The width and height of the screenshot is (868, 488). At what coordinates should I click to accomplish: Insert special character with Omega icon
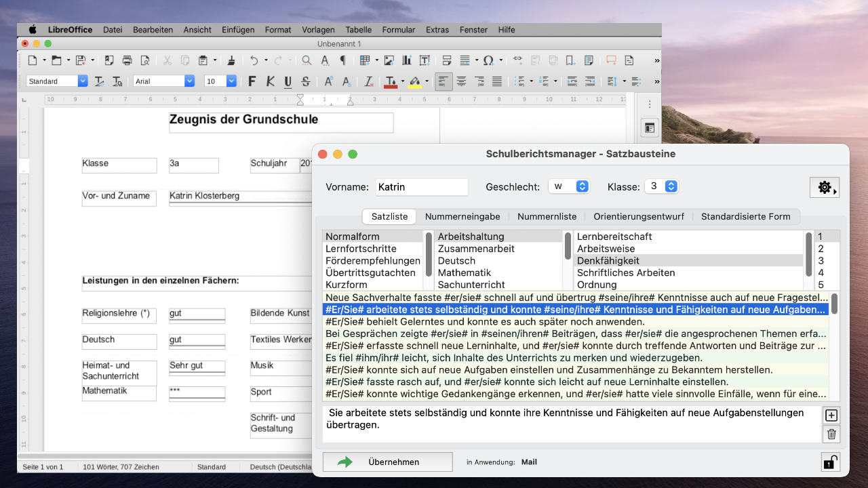pyautogui.click(x=488, y=60)
